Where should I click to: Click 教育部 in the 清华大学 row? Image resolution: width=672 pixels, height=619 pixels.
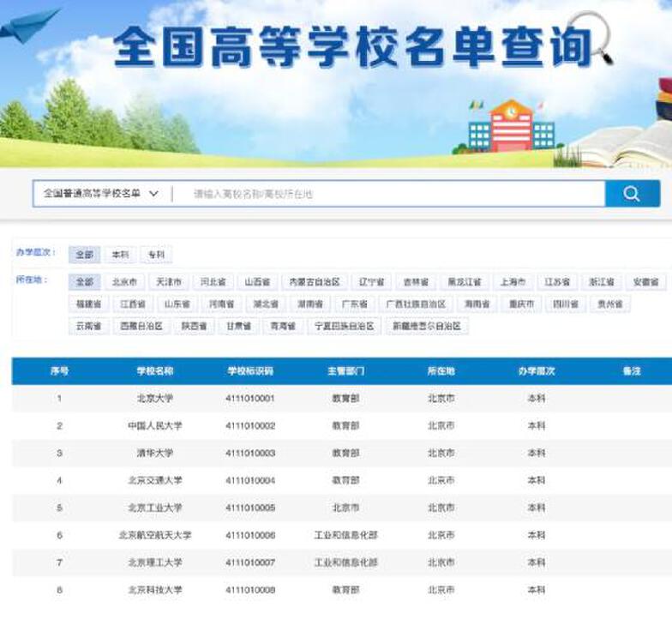coord(346,453)
